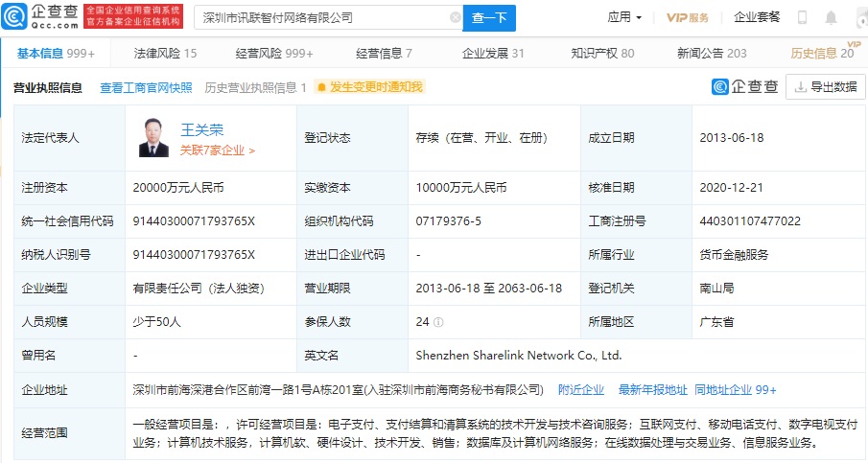Image resolution: width=868 pixels, height=463 pixels.
Task: Click the legal representative portrait photo
Action: (x=153, y=138)
